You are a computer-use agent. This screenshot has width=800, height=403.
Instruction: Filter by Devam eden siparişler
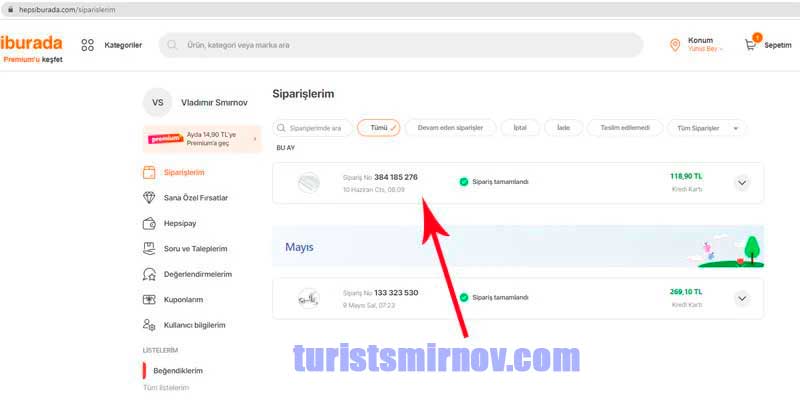450,128
